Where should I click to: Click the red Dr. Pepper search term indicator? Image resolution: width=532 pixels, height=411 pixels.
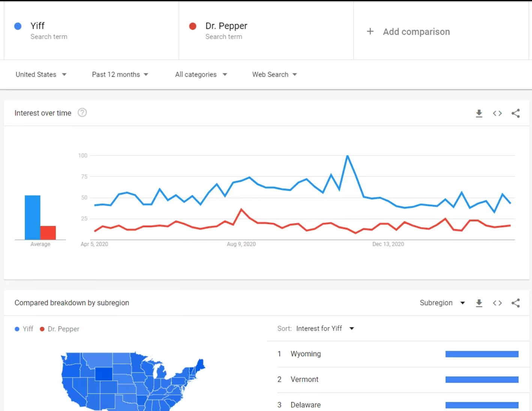[193, 26]
